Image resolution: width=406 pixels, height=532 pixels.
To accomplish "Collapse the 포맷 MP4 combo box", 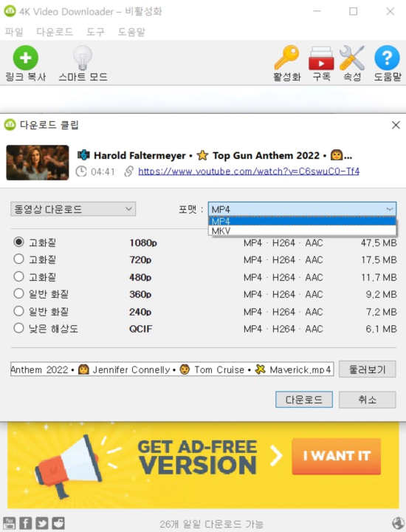I will click(x=302, y=209).
